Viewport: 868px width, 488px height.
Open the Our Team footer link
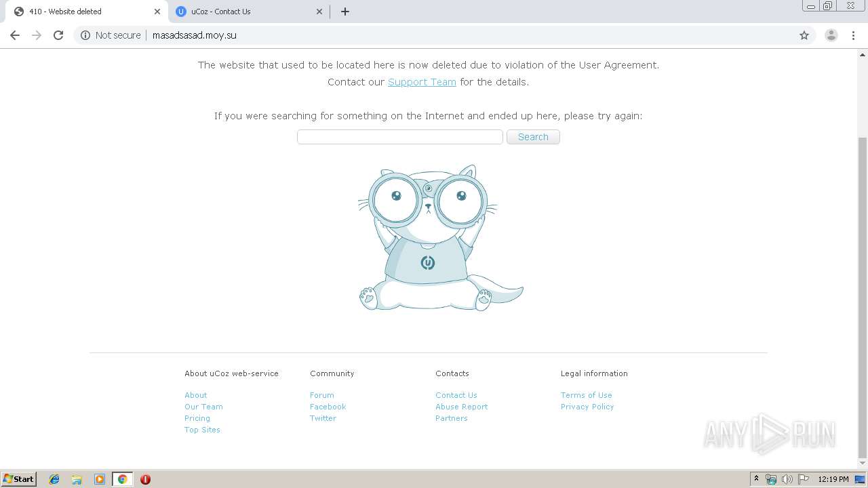[x=203, y=407]
